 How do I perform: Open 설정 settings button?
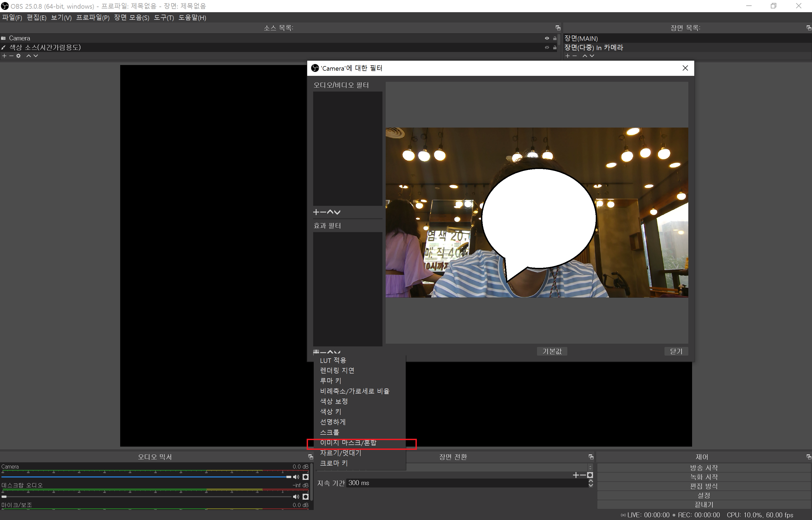[704, 495]
